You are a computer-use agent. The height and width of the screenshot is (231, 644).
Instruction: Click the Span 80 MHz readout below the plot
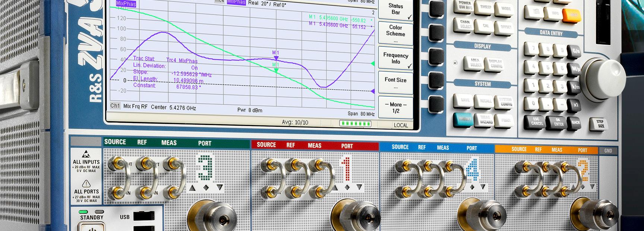pyautogui.click(x=361, y=114)
